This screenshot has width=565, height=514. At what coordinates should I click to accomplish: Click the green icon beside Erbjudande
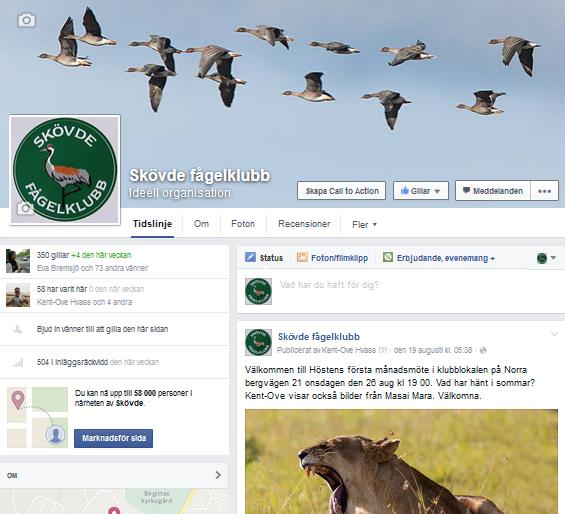tap(388, 257)
